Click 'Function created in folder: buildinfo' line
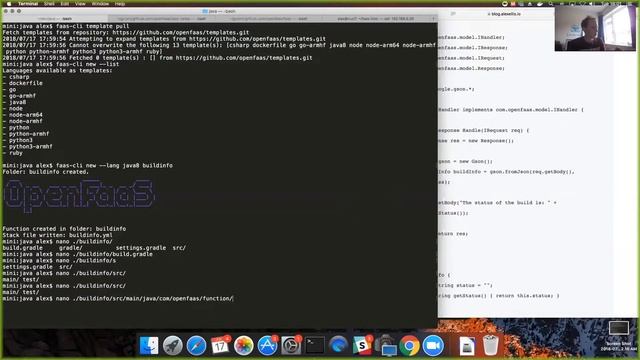640x360 pixels. [64, 229]
